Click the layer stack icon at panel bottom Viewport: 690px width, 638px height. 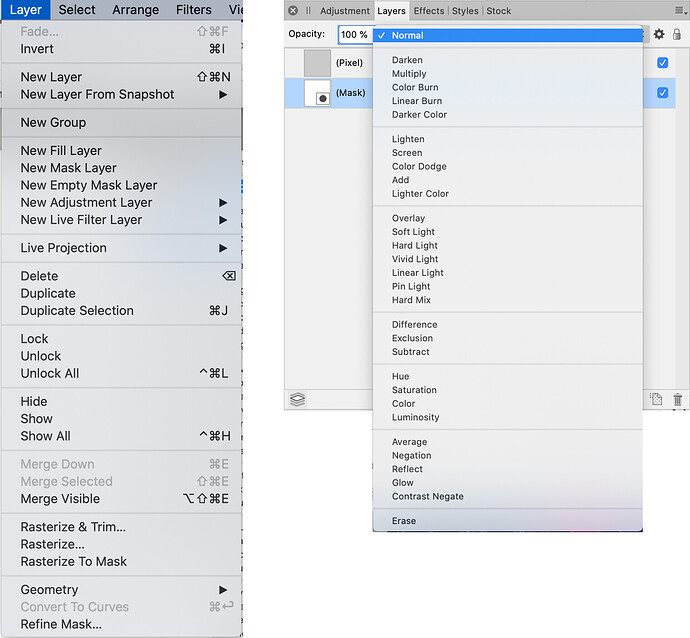[x=297, y=399]
